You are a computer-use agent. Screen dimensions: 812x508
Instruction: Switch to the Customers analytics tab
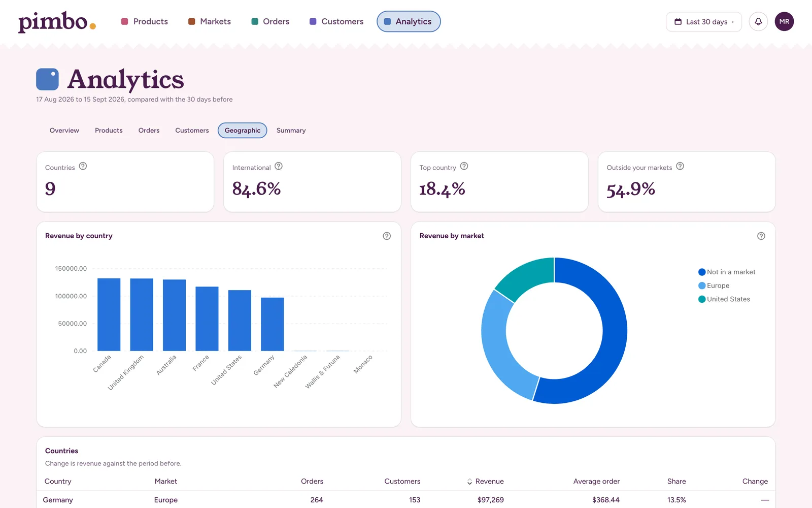192,131
